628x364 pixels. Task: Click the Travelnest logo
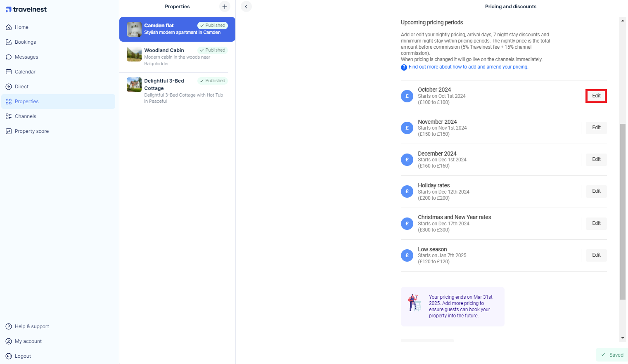[x=26, y=9]
